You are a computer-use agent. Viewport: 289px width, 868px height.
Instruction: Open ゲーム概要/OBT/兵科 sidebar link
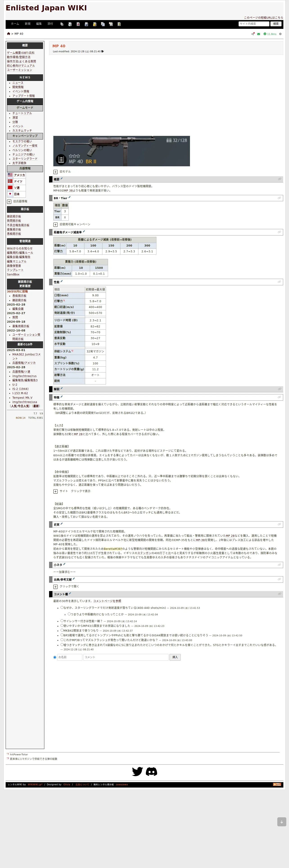pos(20,53)
